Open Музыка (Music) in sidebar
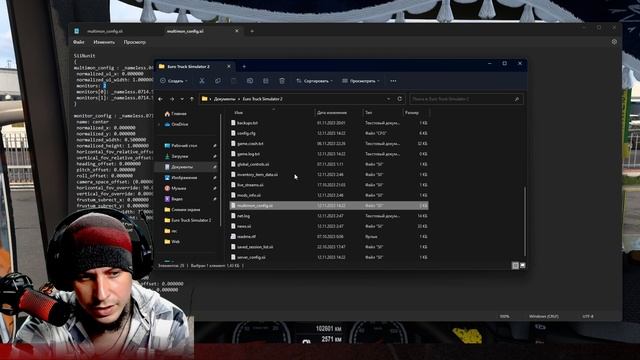Viewport: 640px width, 360px height. (176, 188)
